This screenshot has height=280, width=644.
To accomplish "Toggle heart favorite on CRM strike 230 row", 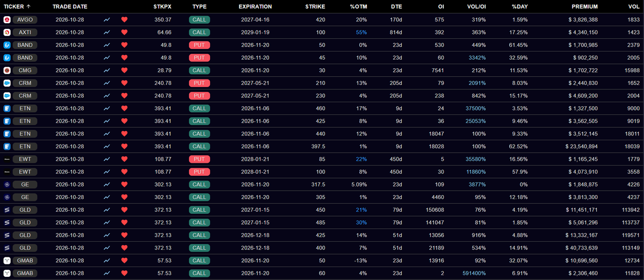I will (x=125, y=96).
